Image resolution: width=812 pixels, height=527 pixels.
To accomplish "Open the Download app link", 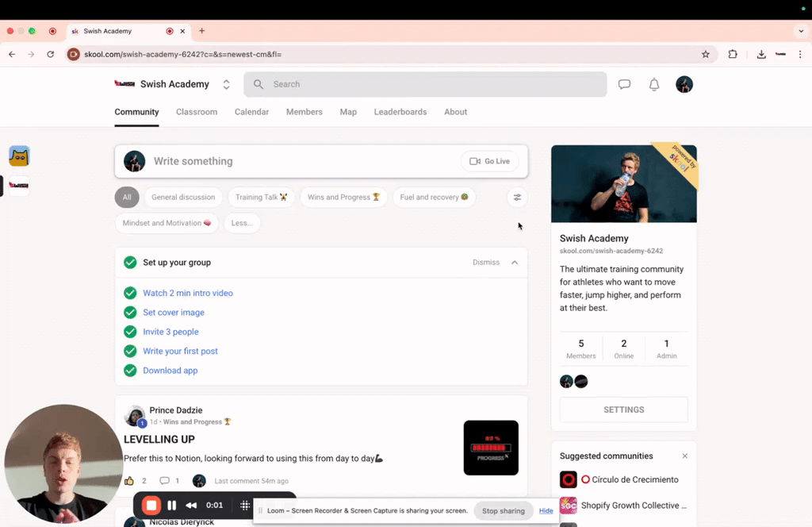I will tap(170, 371).
